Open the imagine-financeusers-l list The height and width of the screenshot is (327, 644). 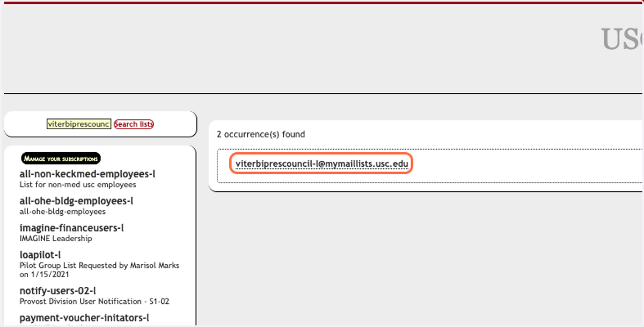[71, 228]
